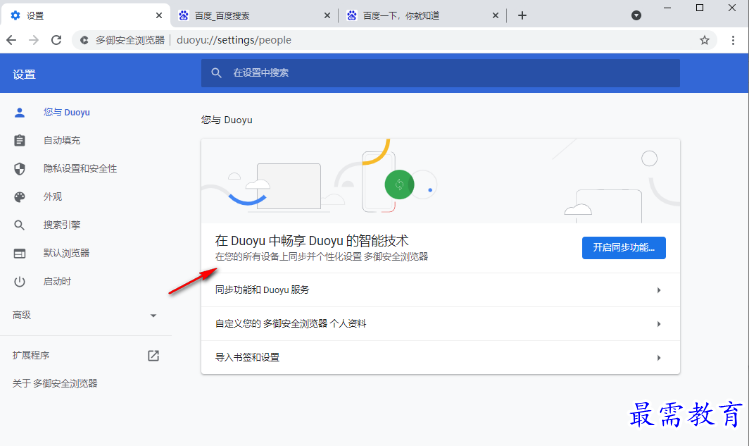This screenshot has width=751, height=446.
Task: Select the 设置 tab
Action: coord(85,16)
